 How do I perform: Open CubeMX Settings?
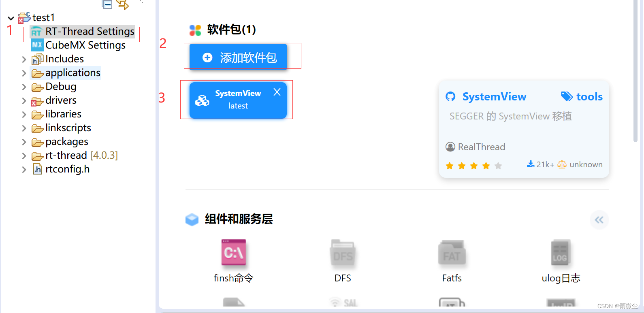coord(85,45)
